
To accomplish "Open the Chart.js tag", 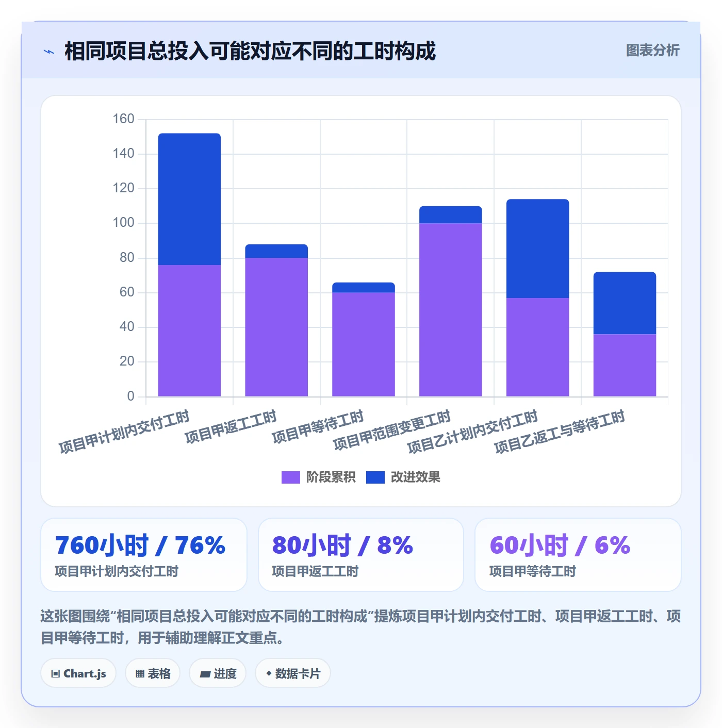I will tap(78, 673).
